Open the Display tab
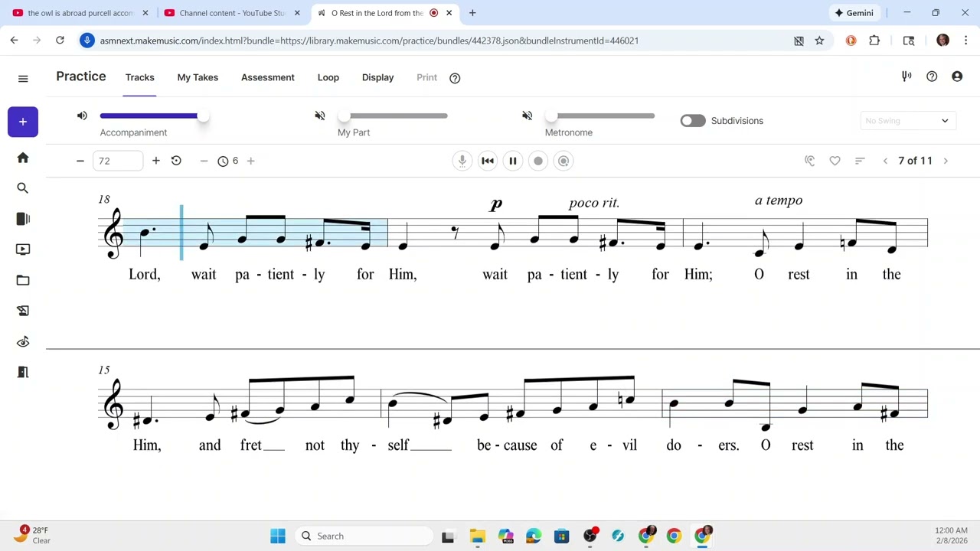980x551 pixels. 378,77
